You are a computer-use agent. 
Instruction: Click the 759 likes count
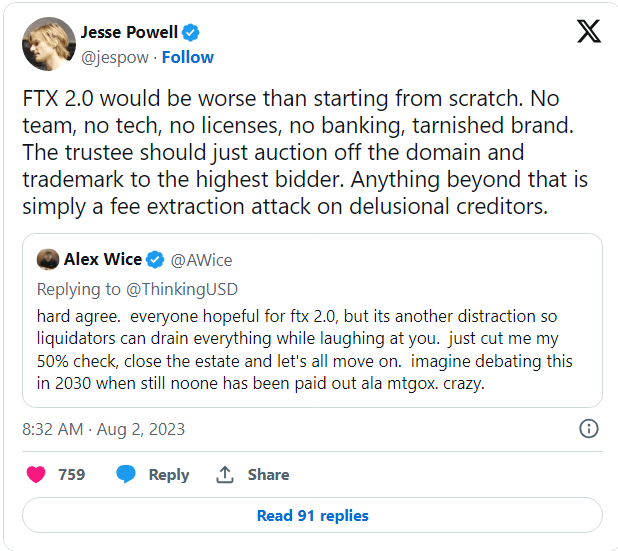click(72, 475)
